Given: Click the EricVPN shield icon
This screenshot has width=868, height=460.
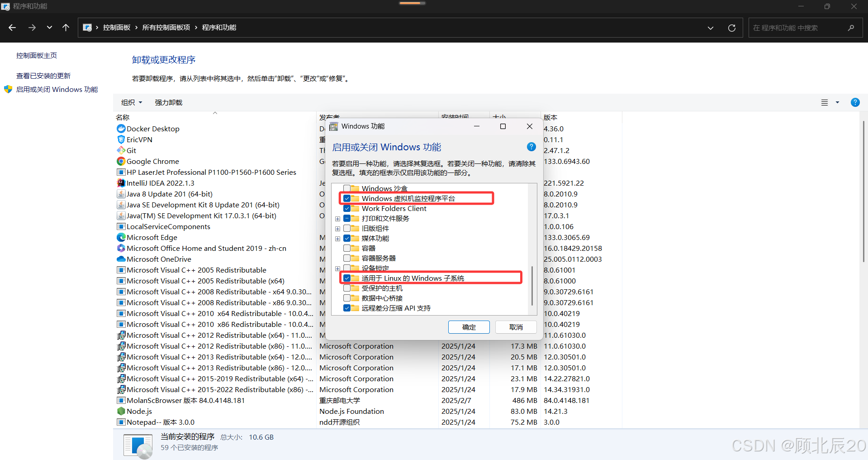Looking at the screenshot, I should [121, 139].
